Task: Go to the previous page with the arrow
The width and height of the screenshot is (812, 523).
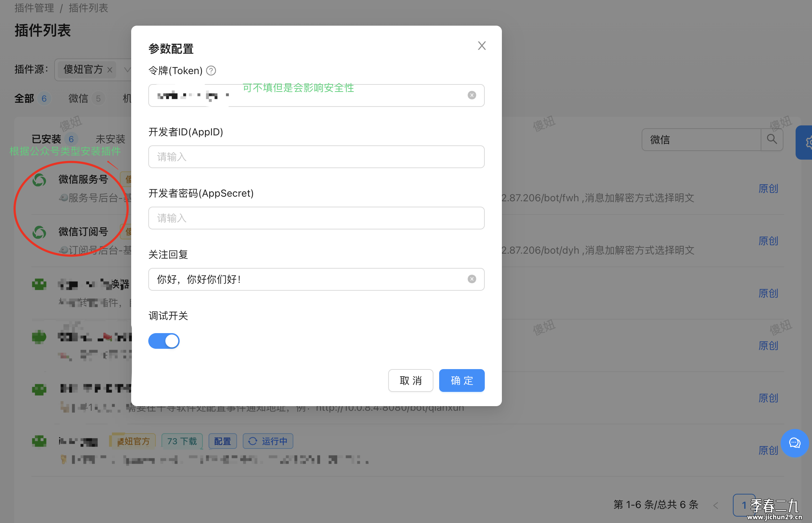Action: (x=715, y=505)
